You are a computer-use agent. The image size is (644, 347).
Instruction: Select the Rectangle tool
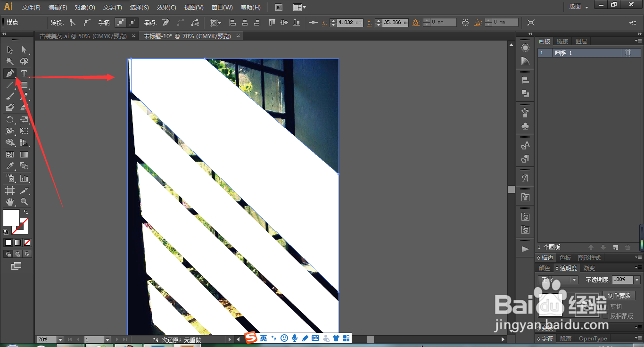point(24,85)
